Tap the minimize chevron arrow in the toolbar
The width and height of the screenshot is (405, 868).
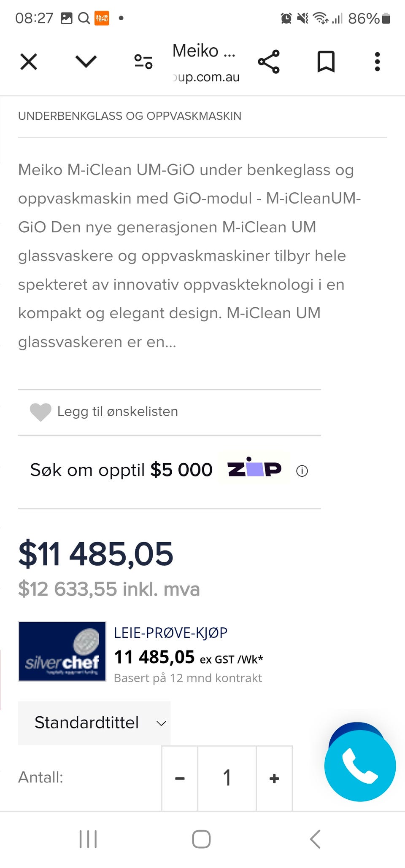[x=86, y=62]
